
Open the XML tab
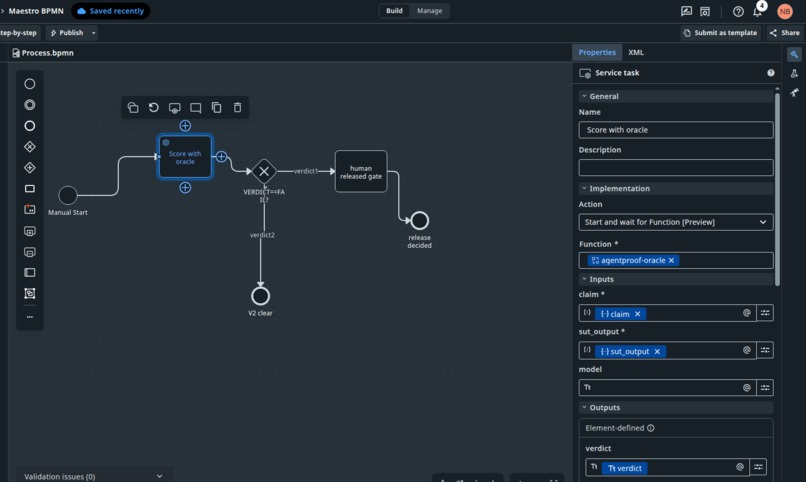636,52
